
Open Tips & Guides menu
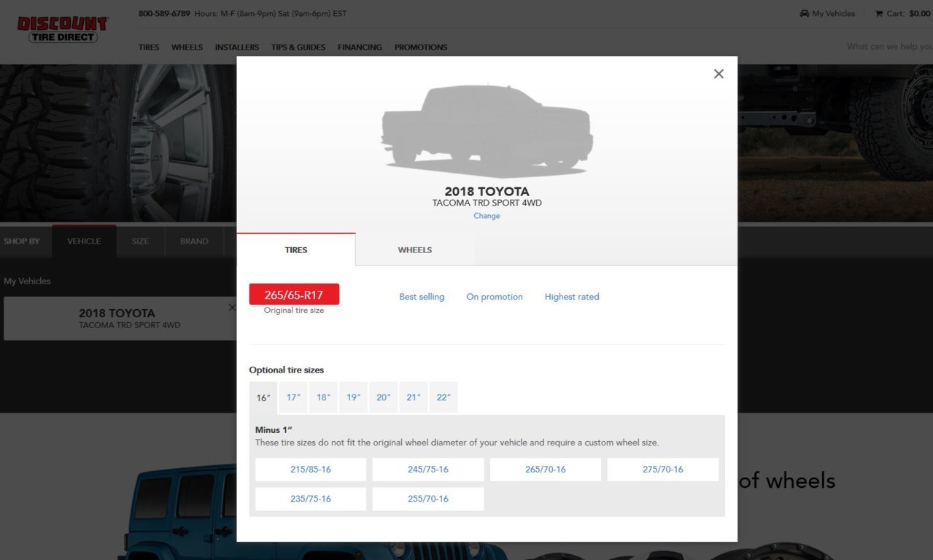coord(298,47)
